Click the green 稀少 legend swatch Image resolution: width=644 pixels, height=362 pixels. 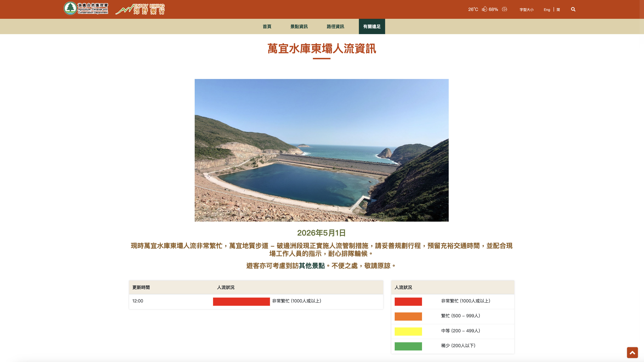(408, 346)
